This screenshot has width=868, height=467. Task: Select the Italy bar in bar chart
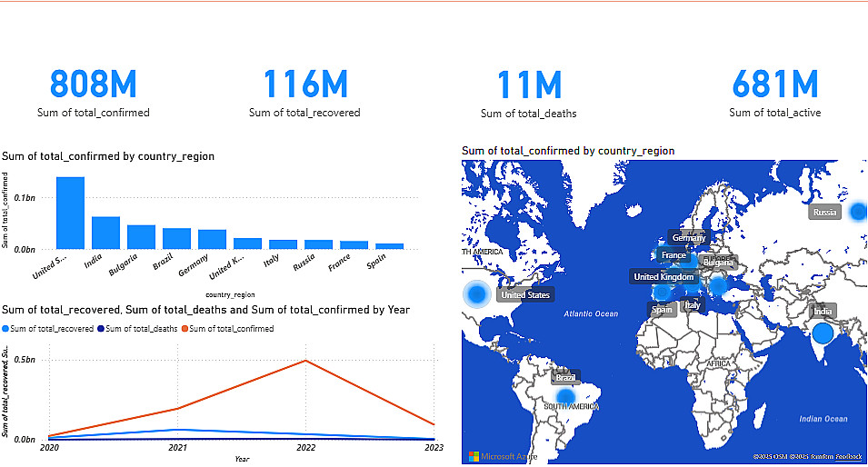click(283, 244)
